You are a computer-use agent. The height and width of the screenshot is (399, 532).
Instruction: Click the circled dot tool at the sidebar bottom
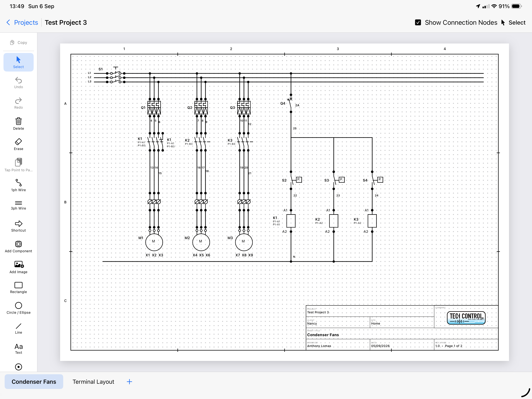pyautogui.click(x=19, y=367)
